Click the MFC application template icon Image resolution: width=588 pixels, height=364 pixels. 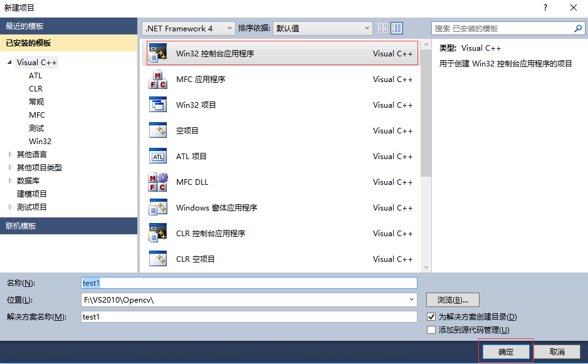158,79
